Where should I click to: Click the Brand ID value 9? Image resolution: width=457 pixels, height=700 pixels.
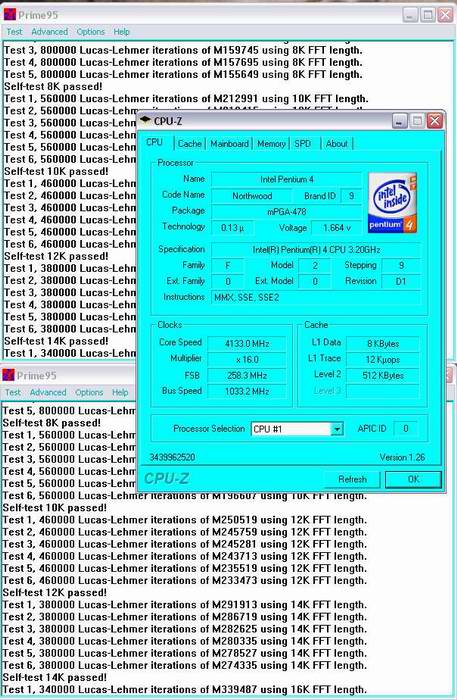pos(351,196)
